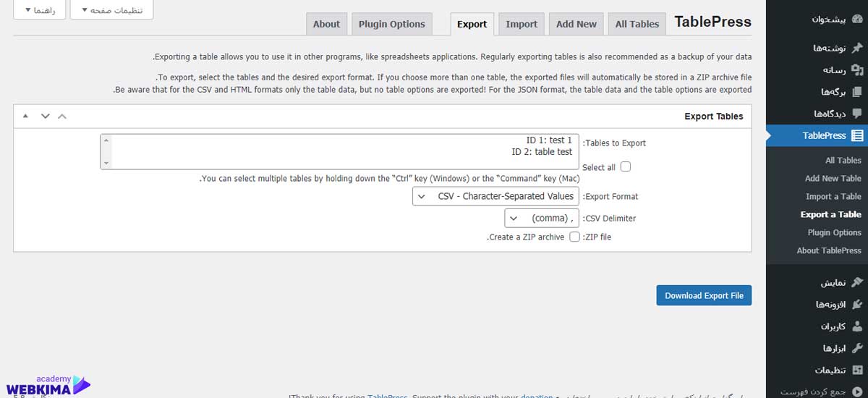Click Download Export File button
This screenshot has height=398, width=868.
click(x=704, y=295)
